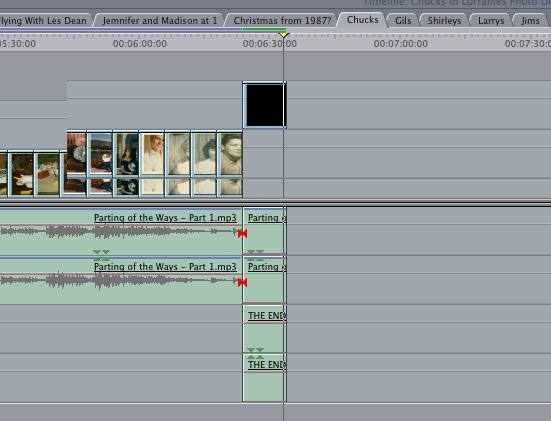Click red out-of-sync indicator on lower audio track

click(242, 283)
